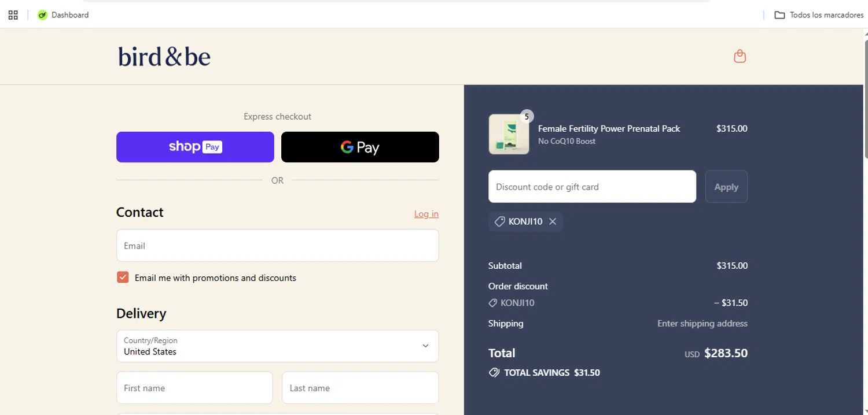This screenshot has height=415, width=868.
Task: Focus the Last name field
Action: pos(360,388)
